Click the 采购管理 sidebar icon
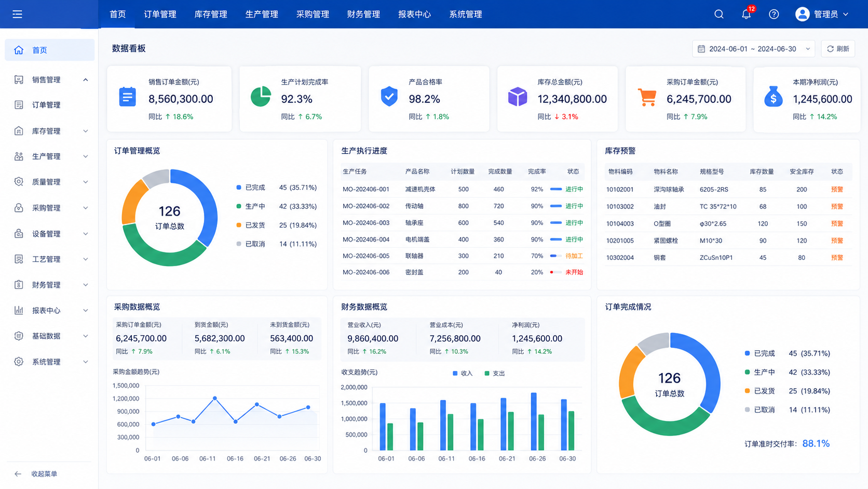 click(x=19, y=208)
